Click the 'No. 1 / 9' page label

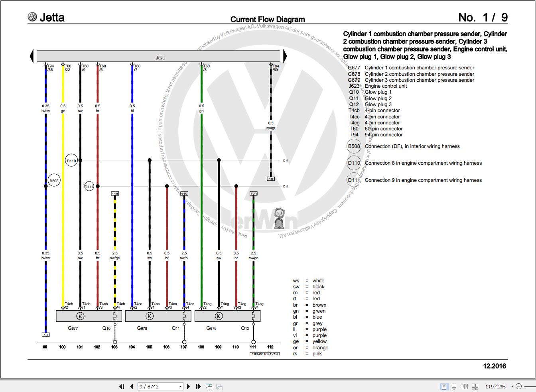coord(483,17)
